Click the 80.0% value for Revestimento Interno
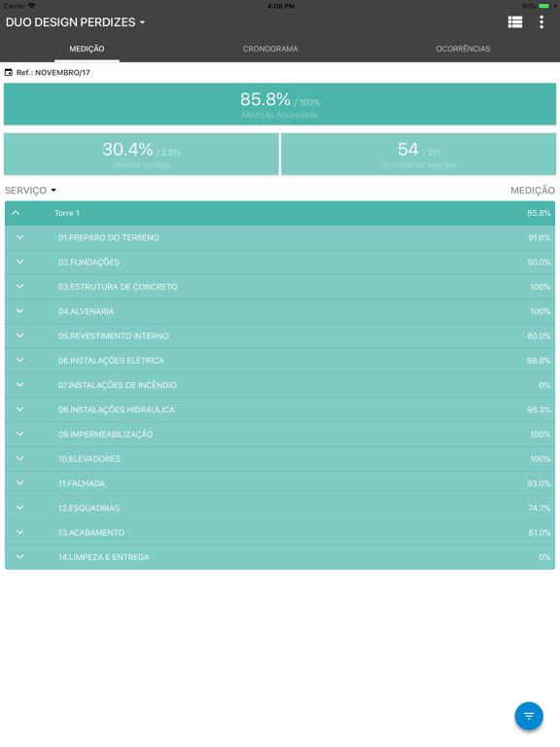The width and height of the screenshot is (560, 747). 539,336
